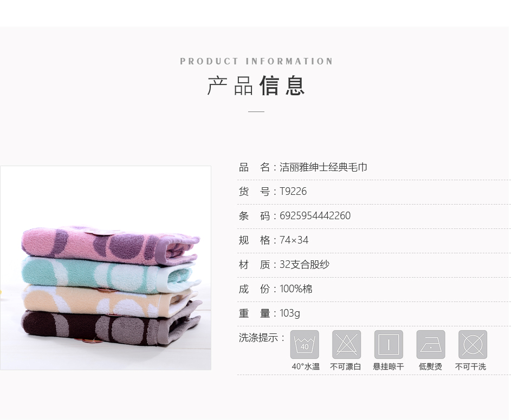
Task: Click the do-not-dry-clean circle icon
Action: [x=472, y=344]
